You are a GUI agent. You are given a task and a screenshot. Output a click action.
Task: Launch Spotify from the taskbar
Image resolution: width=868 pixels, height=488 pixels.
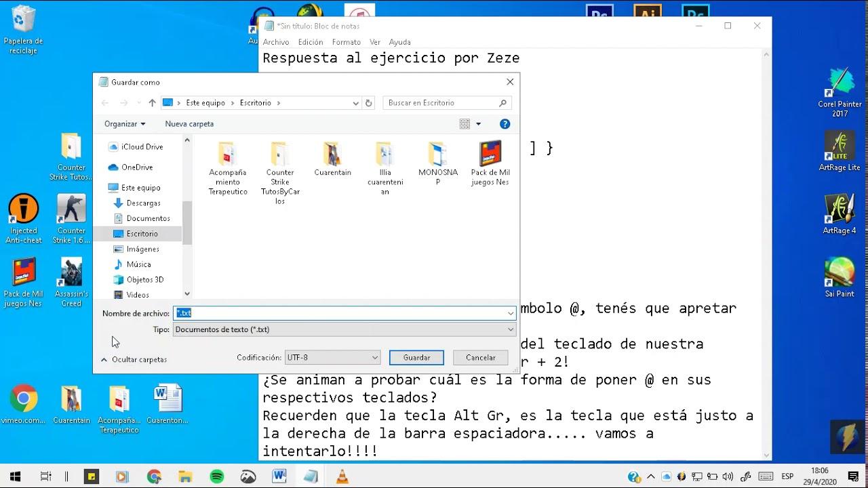216,476
